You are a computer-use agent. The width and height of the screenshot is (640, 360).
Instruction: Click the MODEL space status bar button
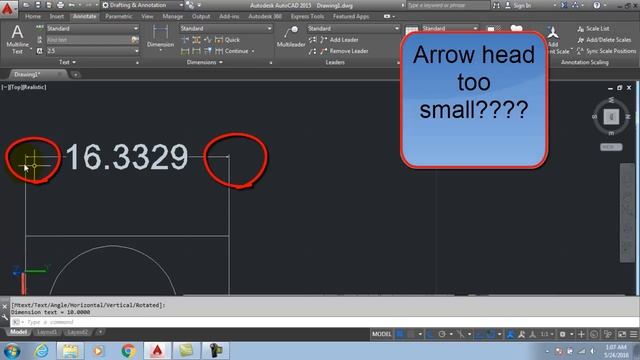382,334
